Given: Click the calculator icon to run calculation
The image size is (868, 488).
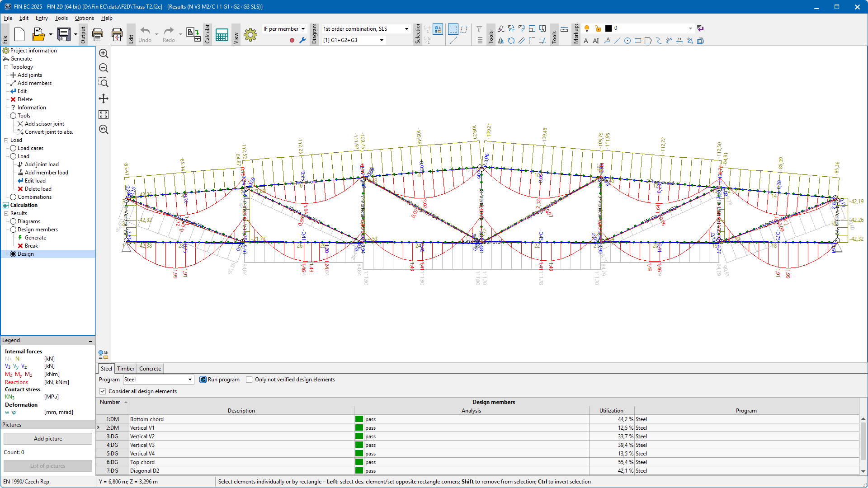Looking at the screenshot, I should (x=222, y=35).
